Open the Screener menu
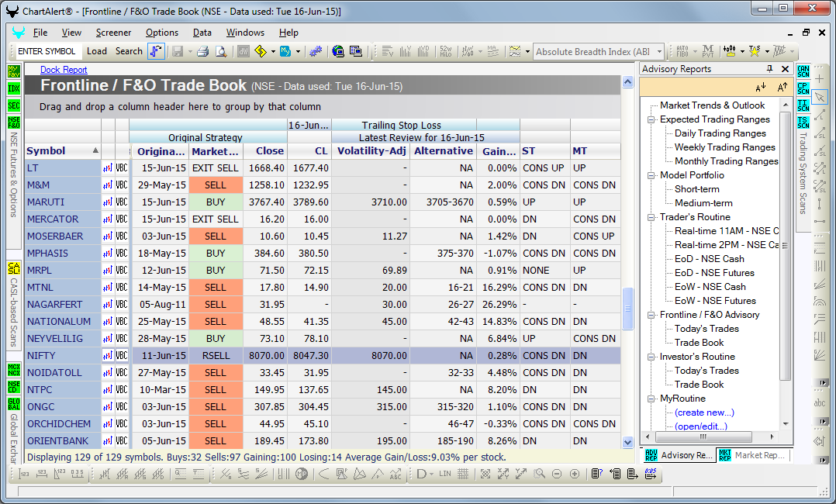 click(113, 33)
